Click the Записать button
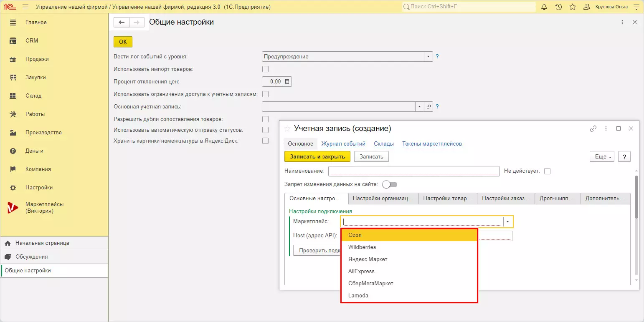 (371, 156)
